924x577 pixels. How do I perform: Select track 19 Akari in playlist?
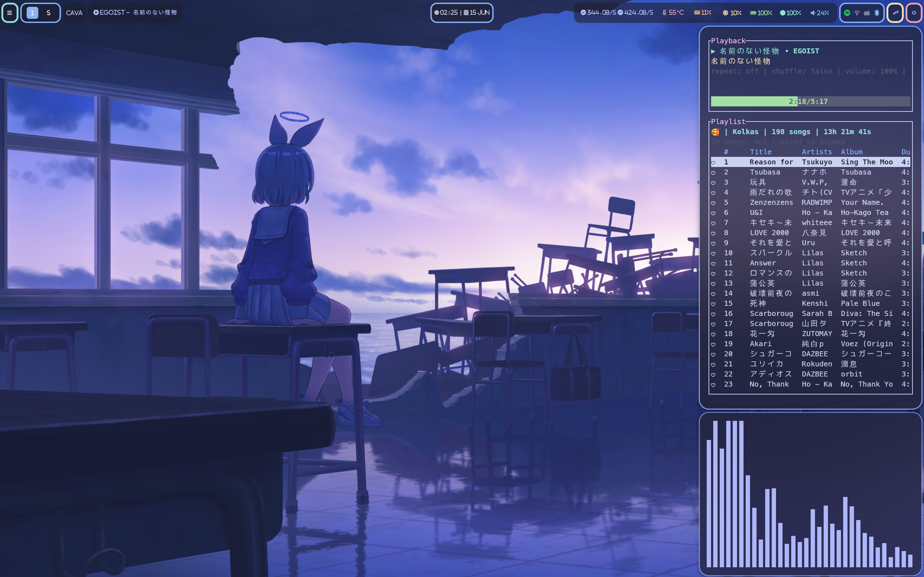(x=760, y=344)
